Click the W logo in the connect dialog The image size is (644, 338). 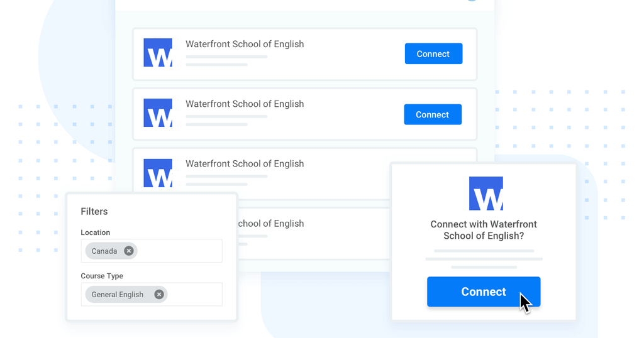pos(486,194)
